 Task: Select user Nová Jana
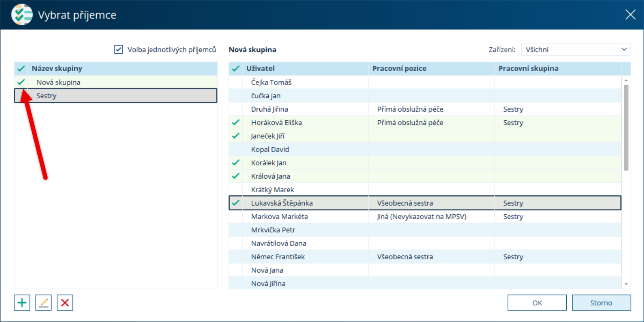(425, 270)
